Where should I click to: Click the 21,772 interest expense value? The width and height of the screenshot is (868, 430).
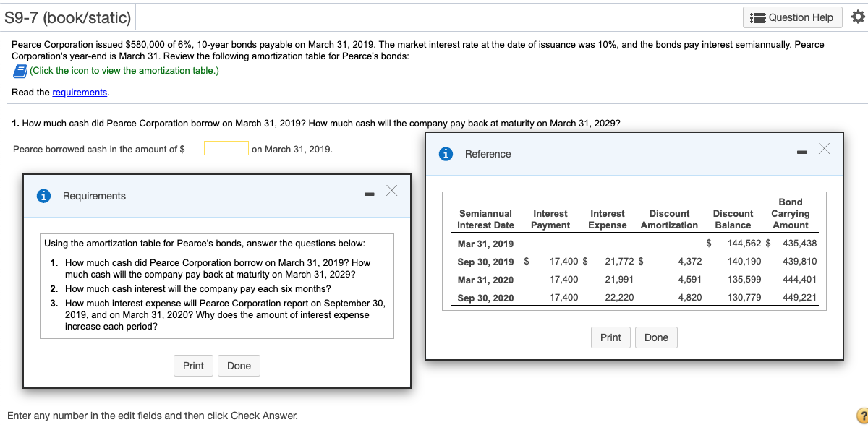pyautogui.click(x=619, y=261)
